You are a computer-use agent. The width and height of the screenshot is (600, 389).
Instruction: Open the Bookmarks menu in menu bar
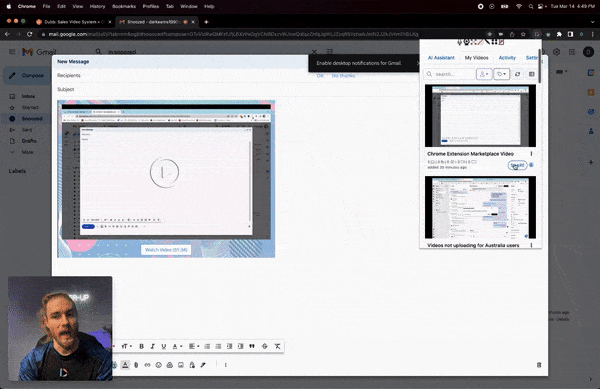click(124, 7)
